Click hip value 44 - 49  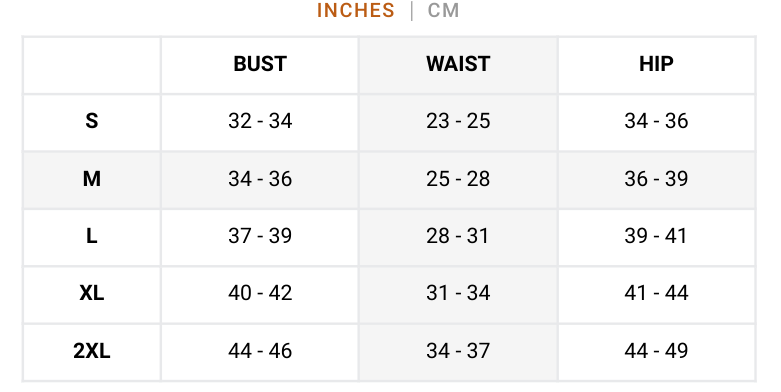pos(656,351)
